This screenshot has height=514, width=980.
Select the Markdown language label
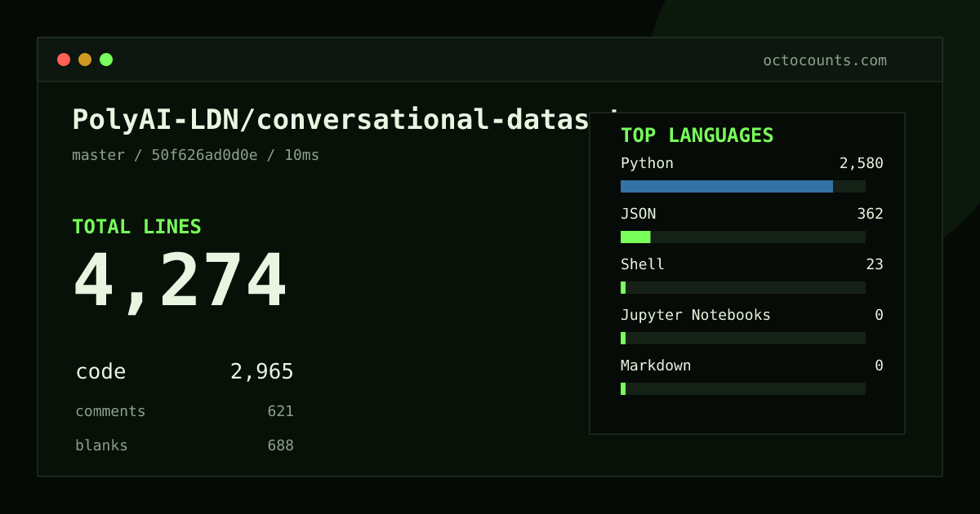click(656, 366)
